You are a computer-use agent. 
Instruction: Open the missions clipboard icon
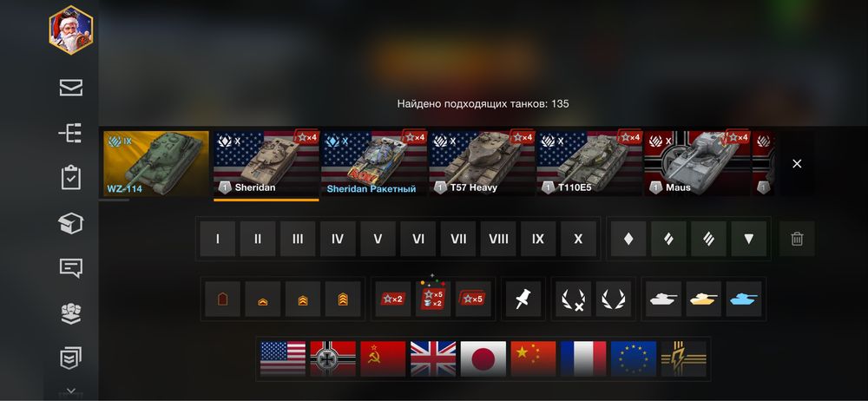(71, 178)
